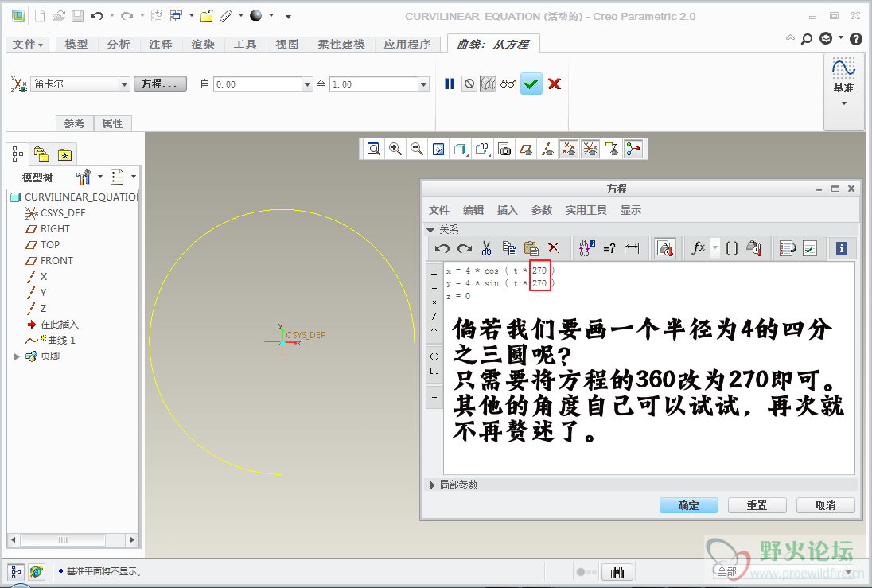Click the fx insert function icon
The height and width of the screenshot is (588, 872).
coord(699,247)
